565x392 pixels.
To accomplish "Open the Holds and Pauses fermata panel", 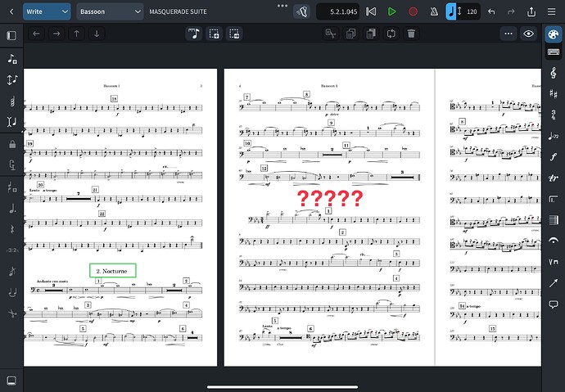I will (x=553, y=241).
